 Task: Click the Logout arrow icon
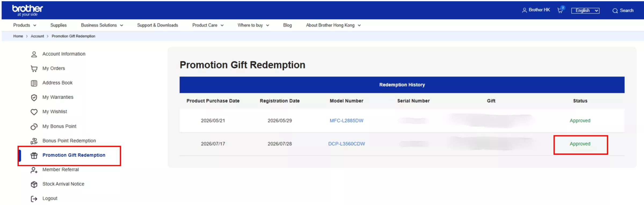34,199
